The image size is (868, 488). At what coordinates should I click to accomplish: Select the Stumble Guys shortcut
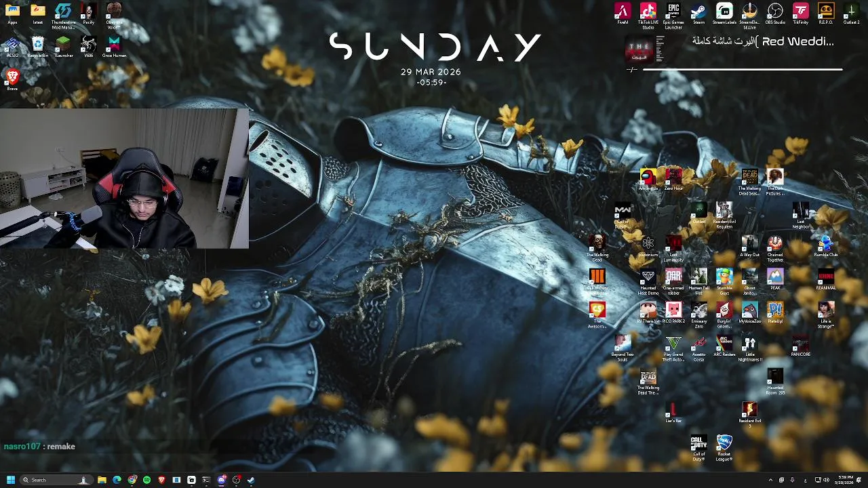[x=724, y=282]
